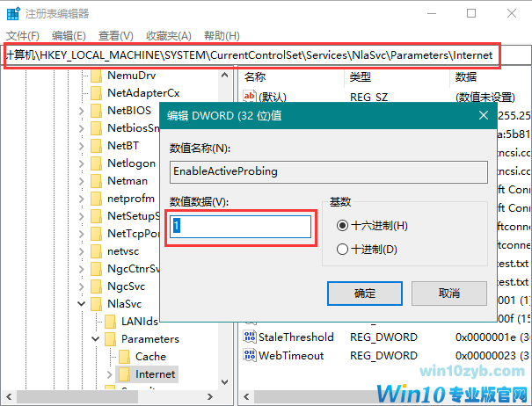Select the NlaSvc folder icon
Viewport: 532px width, 406px height.
[97, 304]
